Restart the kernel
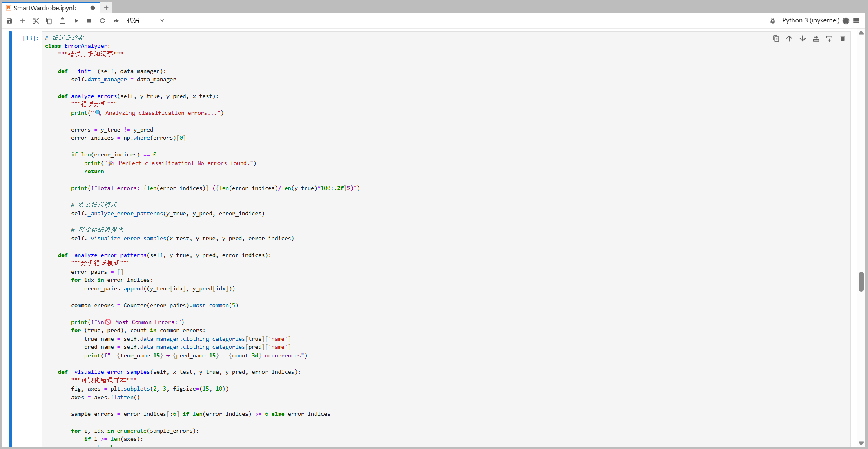The image size is (868, 449). (x=103, y=21)
